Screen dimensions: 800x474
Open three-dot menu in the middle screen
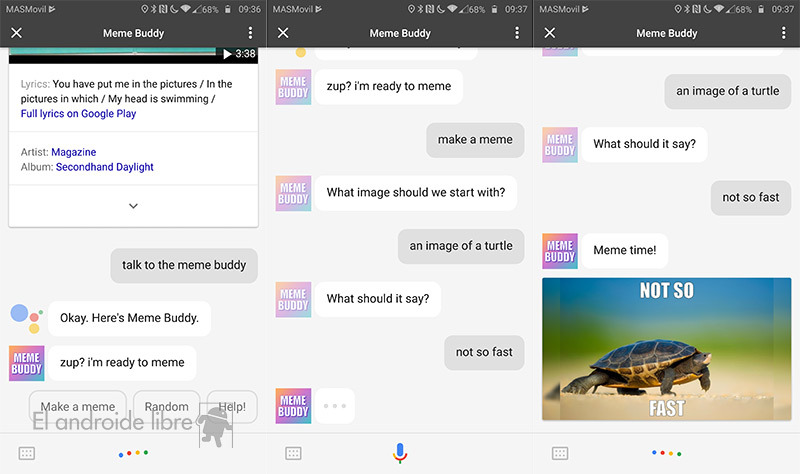click(517, 33)
